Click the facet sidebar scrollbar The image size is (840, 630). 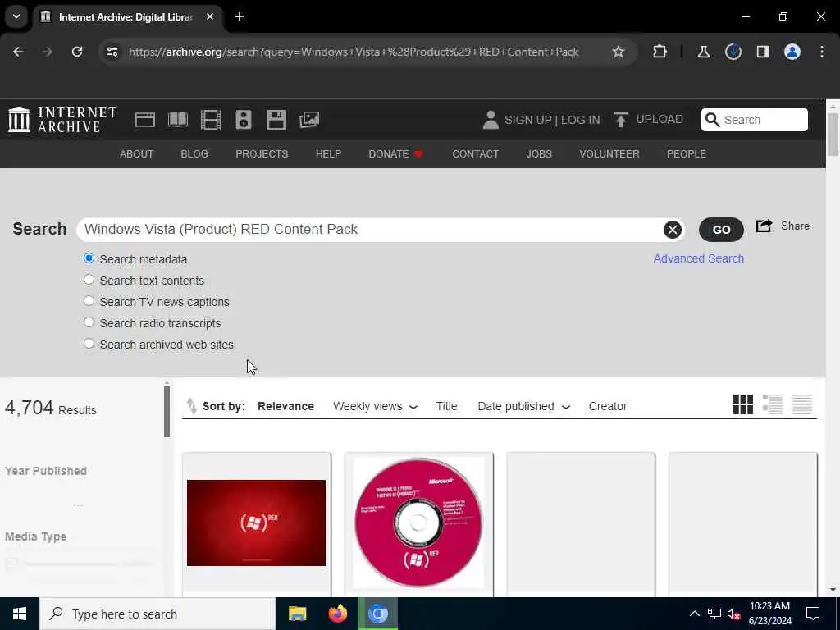pos(167,412)
